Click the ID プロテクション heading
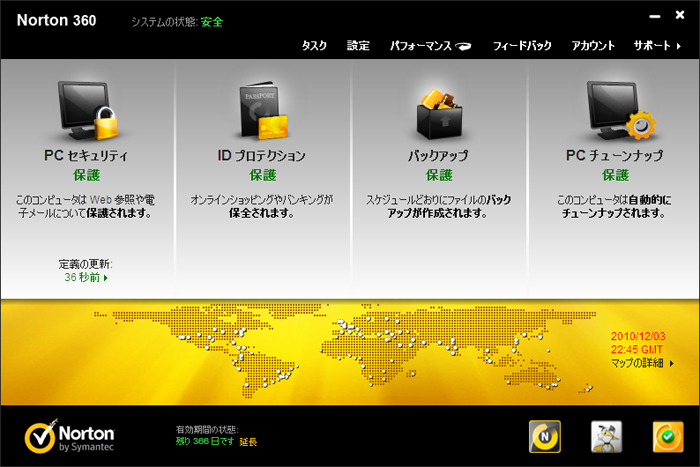This screenshot has height=467, width=700. pyautogui.click(x=262, y=155)
